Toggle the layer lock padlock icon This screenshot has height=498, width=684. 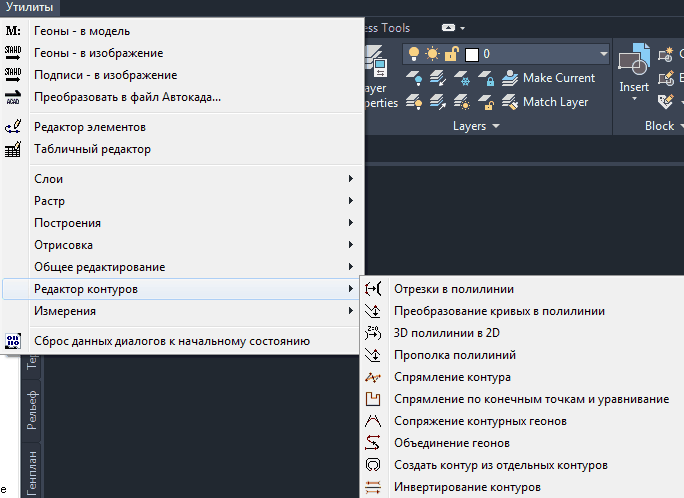click(451, 54)
